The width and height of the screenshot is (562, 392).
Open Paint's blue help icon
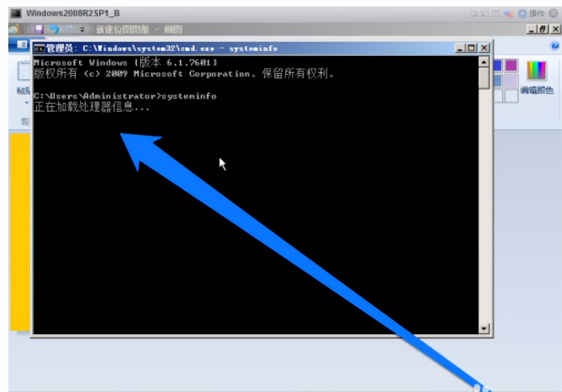pyautogui.click(x=555, y=45)
